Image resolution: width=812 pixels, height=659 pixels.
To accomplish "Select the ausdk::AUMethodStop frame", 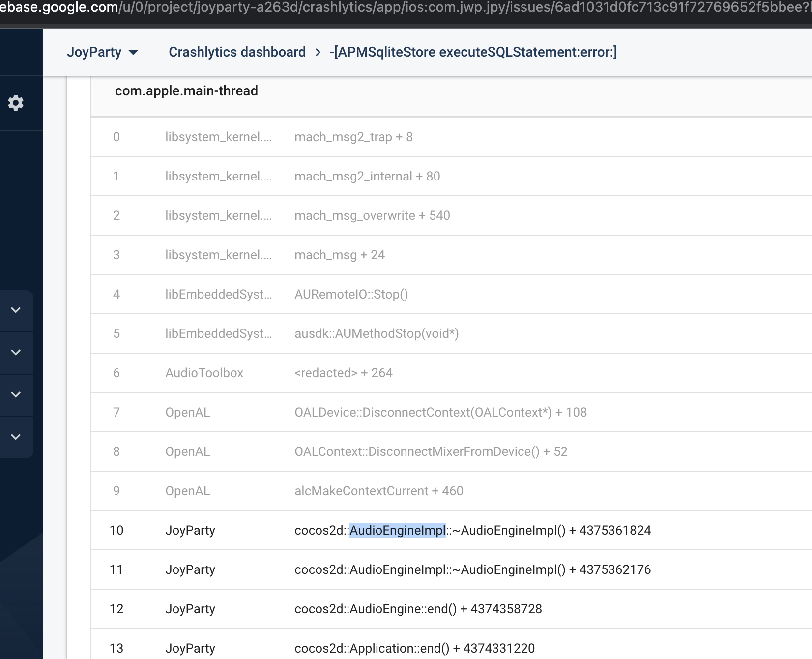I will 377,333.
